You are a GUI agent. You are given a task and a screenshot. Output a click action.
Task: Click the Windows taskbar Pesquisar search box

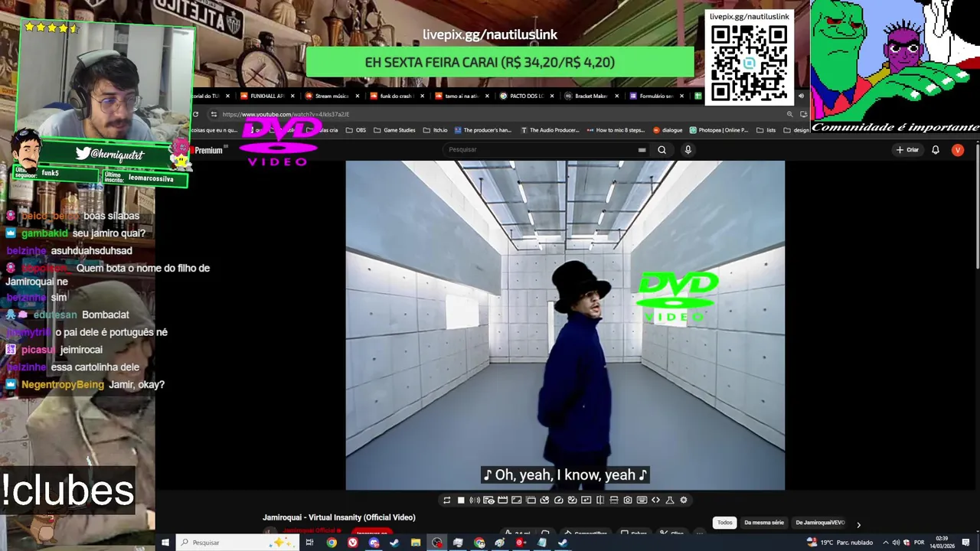click(238, 543)
